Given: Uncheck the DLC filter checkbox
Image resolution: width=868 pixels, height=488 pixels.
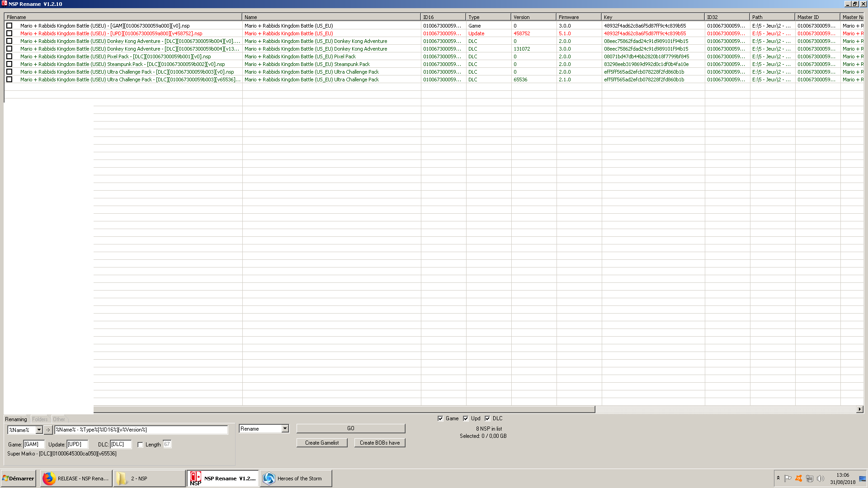Looking at the screenshot, I should 487,418.
